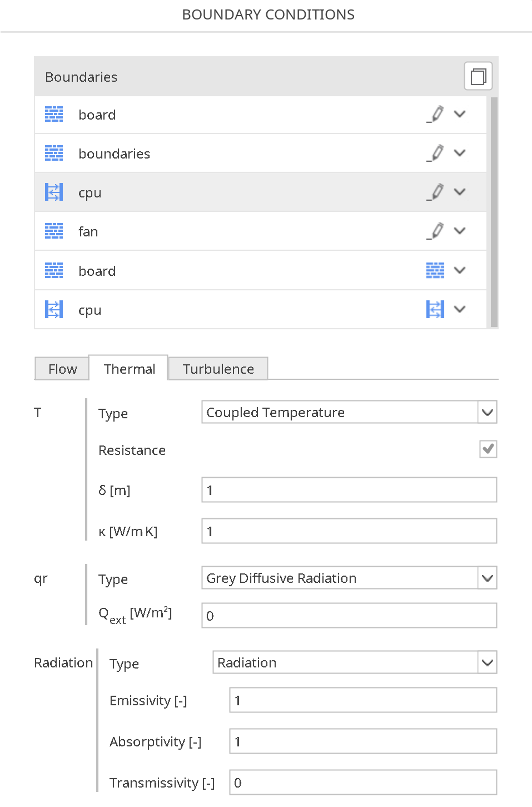Image resolution: width=532 pixels, height=807 pixels.
Task: Click the pencil icon on boundaries row
Action: 436,152
